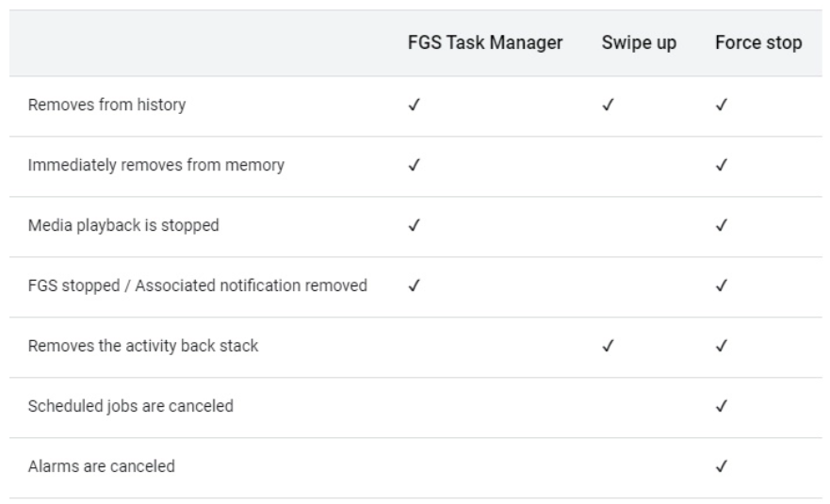Click "FGS stopped / Associated notification removed" text
This screenshot has height=504, width=830.
[x=197, y=286]
